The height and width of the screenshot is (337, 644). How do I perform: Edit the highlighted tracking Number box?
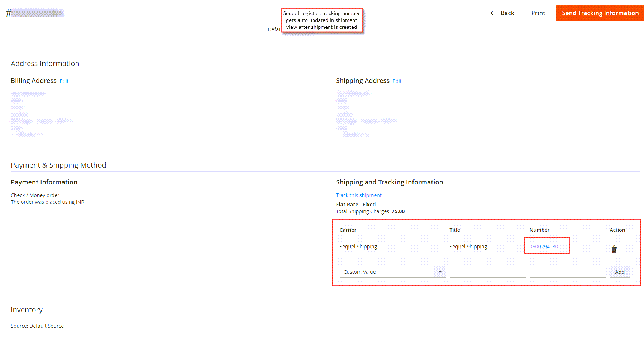point(546,245)
